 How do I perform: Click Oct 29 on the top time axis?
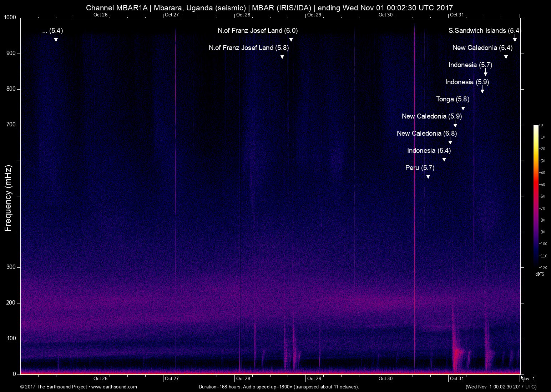(314, 15)
